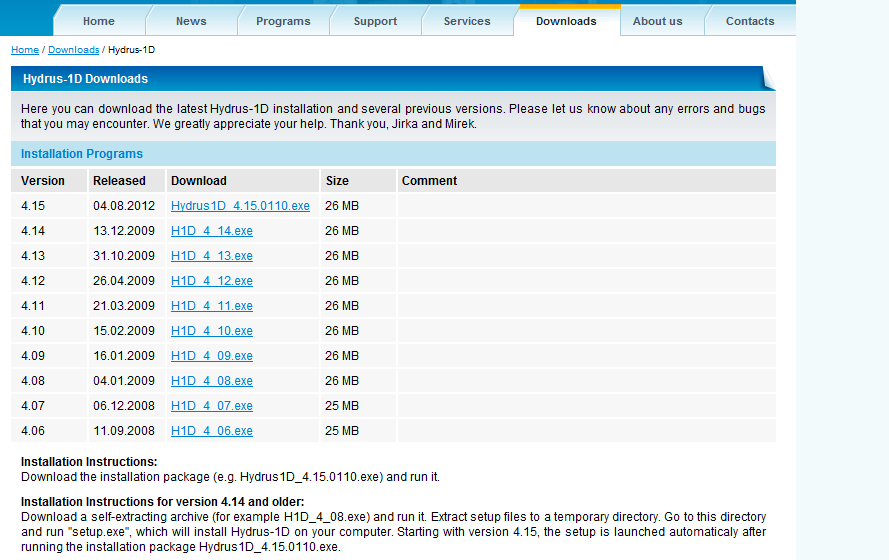Download the H1D_4_14.exe file
Viewport: 889px width, 560px height.
point(212,231)
